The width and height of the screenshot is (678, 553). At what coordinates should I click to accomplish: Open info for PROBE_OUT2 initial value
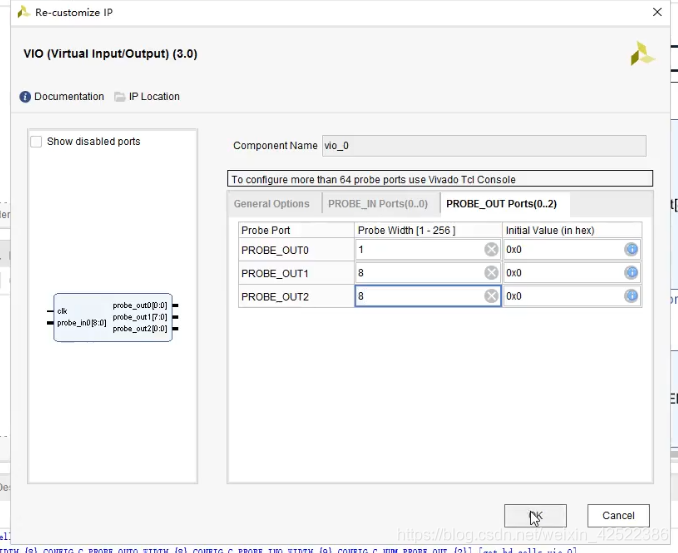[631, 296]
